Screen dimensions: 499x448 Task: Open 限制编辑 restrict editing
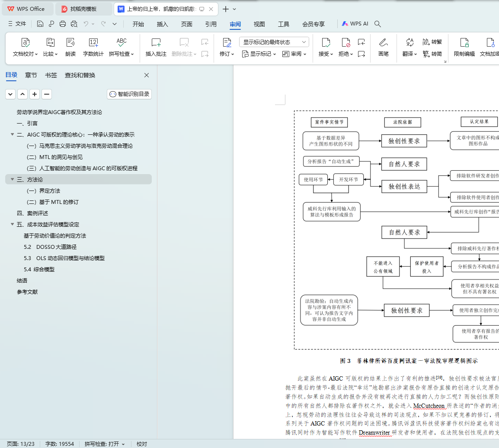point(464,47)
